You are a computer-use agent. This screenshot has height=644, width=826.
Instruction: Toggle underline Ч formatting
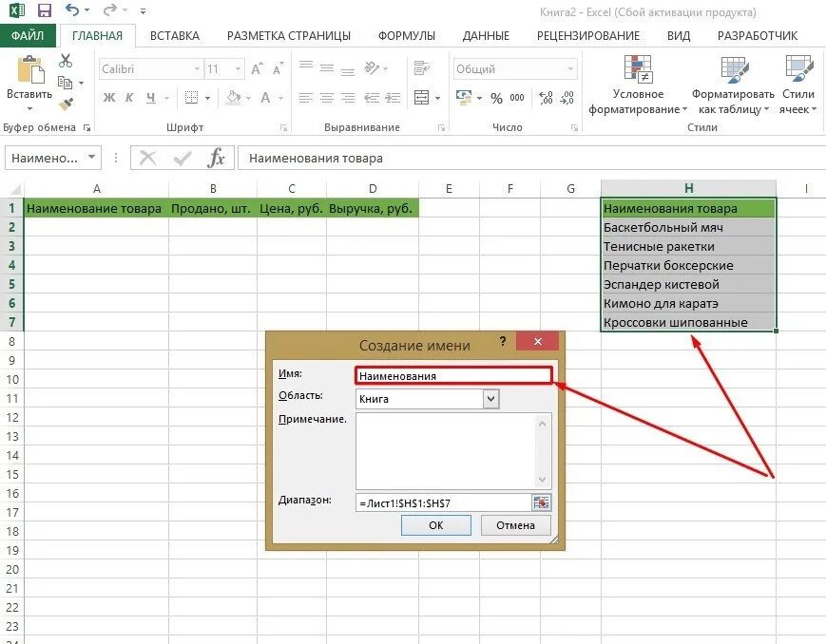151,98
